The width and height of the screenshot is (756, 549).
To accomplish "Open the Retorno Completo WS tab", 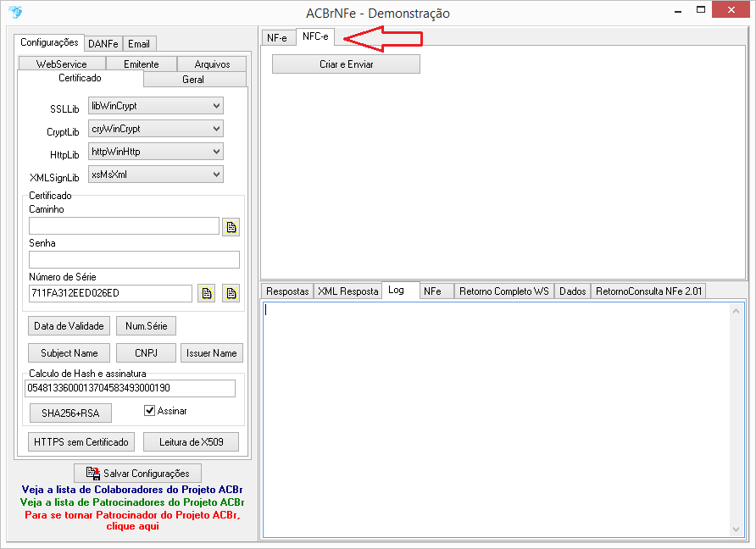I will pos(503,291).
